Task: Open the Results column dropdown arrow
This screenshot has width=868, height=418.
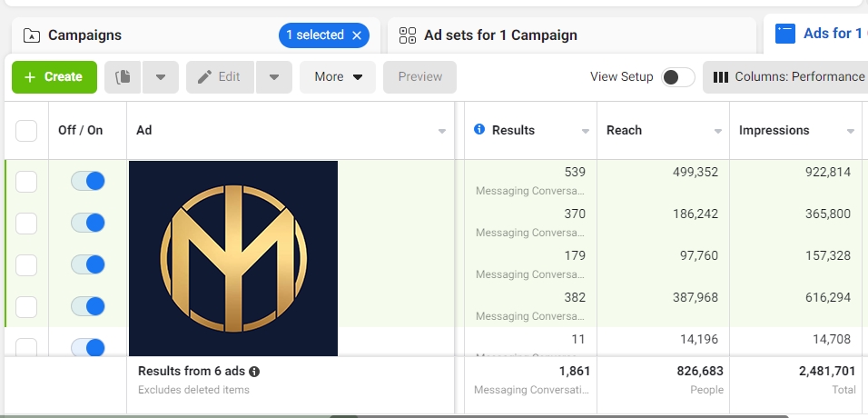Action: pos(585,132)
